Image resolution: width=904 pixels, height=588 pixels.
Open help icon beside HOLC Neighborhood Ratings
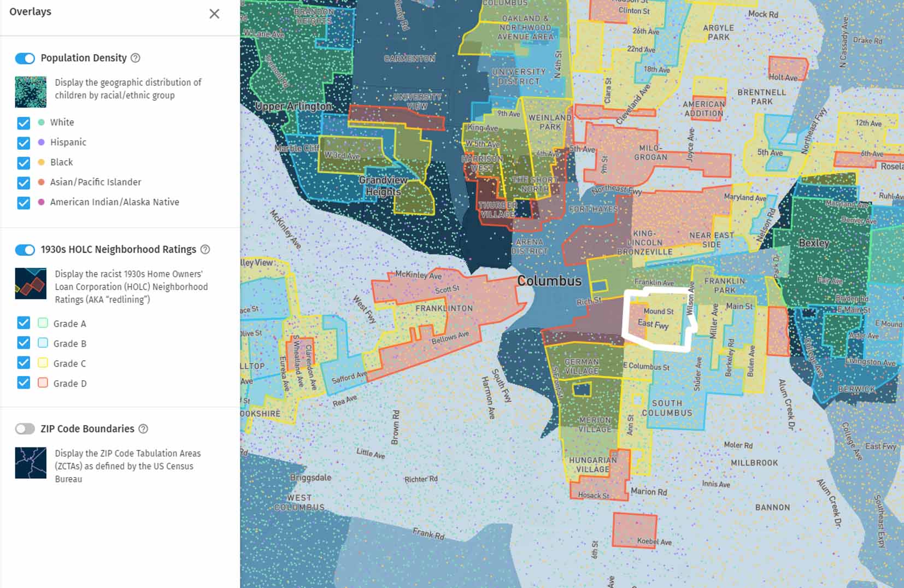[x=205, y=249]
